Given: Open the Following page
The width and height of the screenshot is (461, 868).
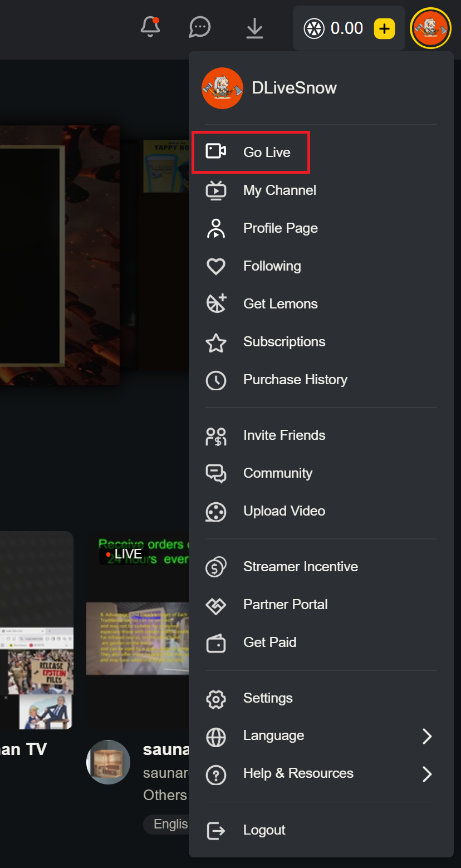Looking at the screenshot, I should point(272,266).
